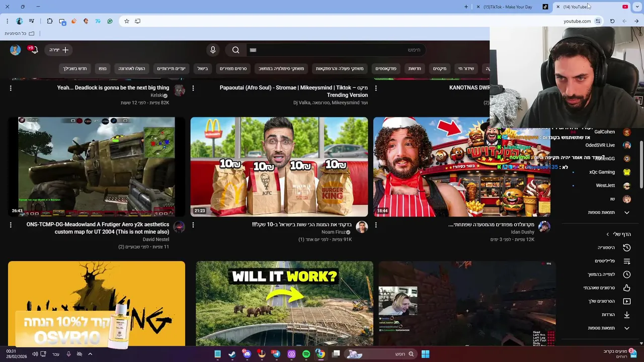The image size is (644, 362).
Task: Click the Grammarly extension icon
Action: 110,21
